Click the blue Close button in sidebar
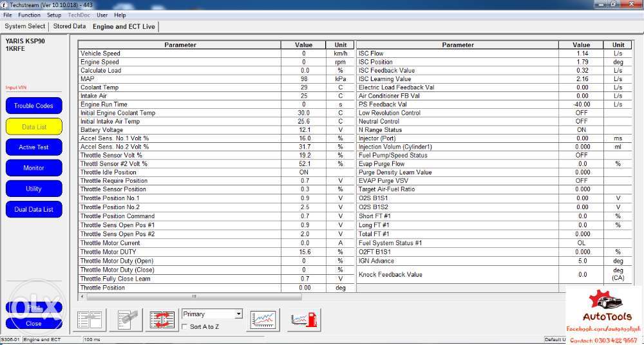This screenshot has width=644, height=345. point(33,324)
